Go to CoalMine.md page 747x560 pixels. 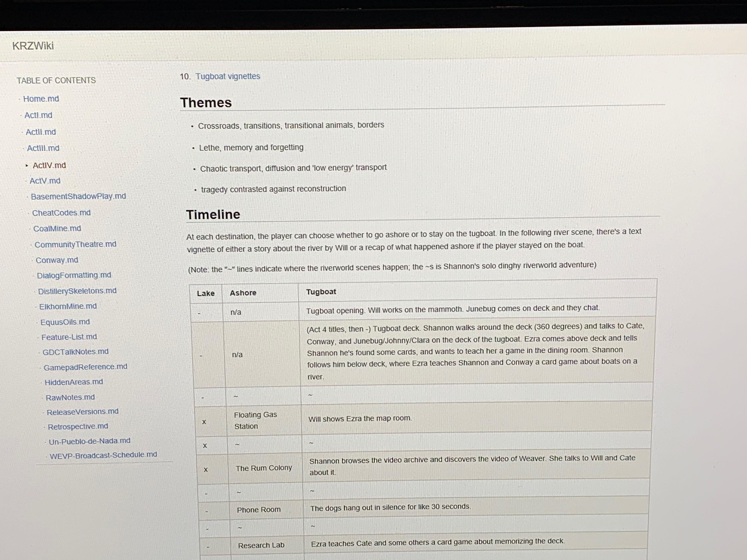(57, 229)
